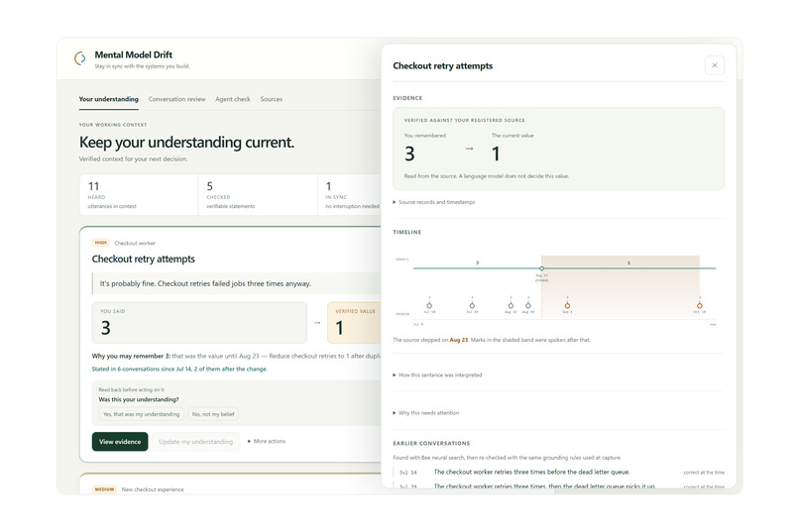Click the HIGH severity badge
This screenshot has width=799, height=532.
click(x=101, y=243)
